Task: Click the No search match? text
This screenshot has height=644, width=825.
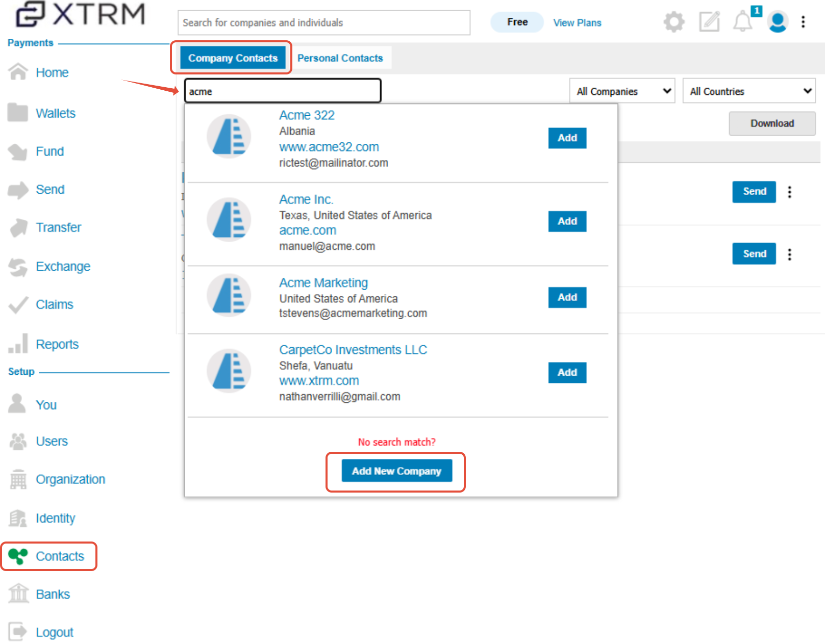Action: tap(397, 442)
